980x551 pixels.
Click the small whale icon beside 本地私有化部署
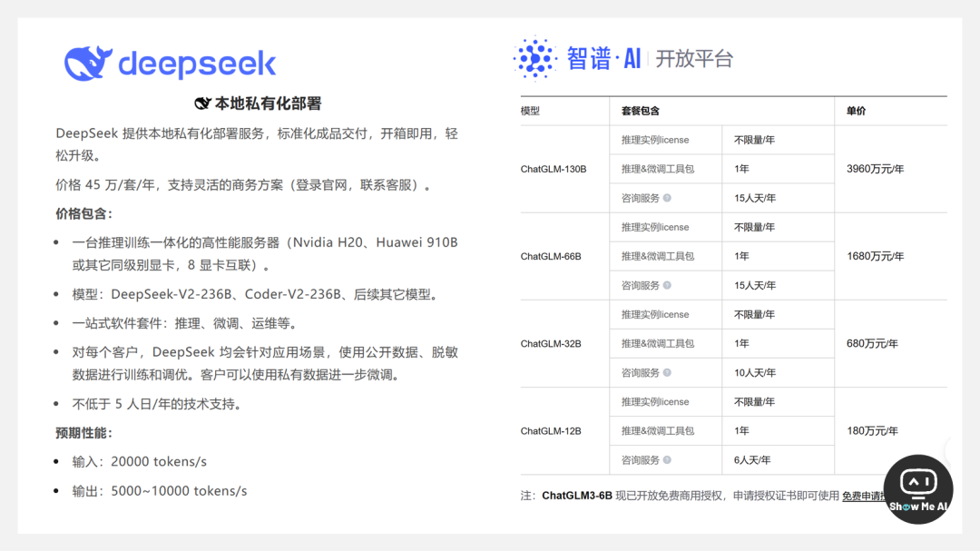tap(202, 103)
